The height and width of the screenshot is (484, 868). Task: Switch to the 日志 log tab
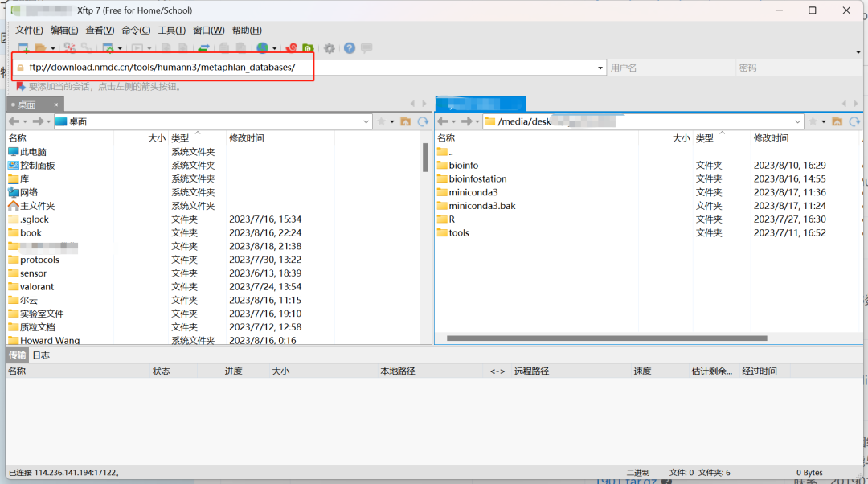tap(41, 355)
